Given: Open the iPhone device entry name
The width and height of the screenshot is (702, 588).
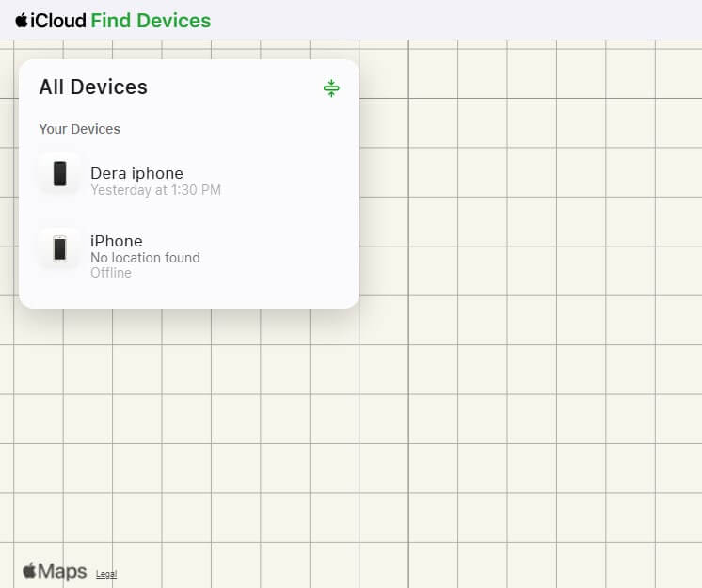Looking at the screenshot, I should coord(117,241).
